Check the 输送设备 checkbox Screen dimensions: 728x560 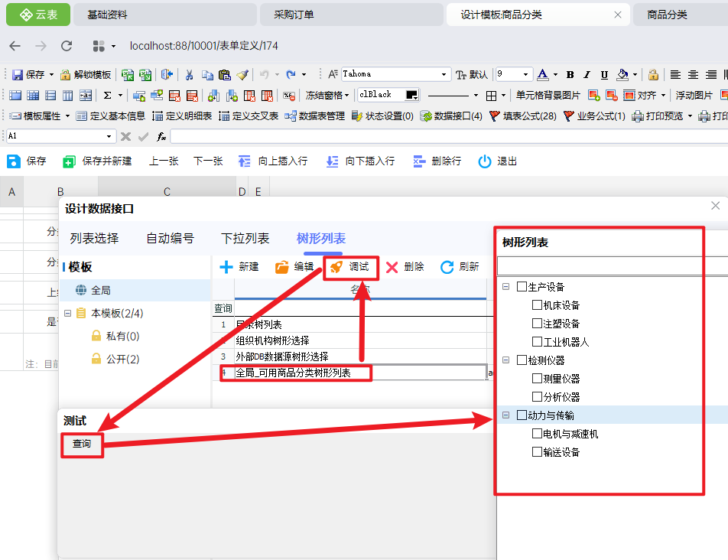point(537,452)
